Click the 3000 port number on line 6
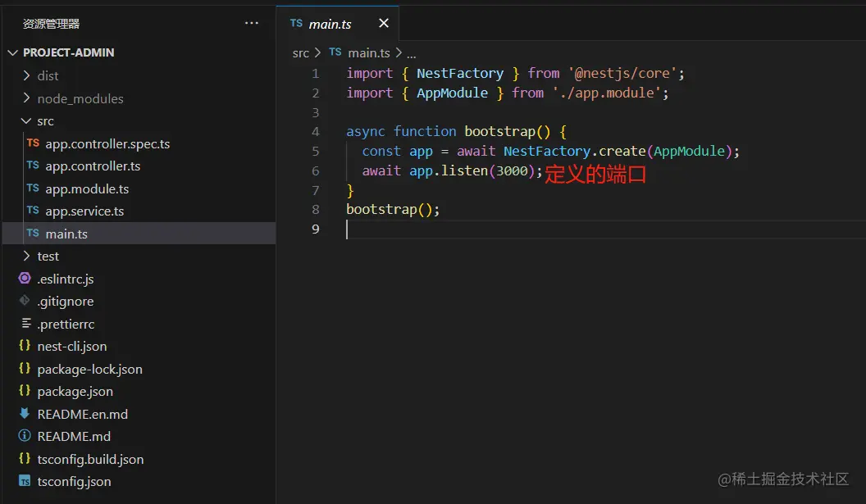Image resolution: width=866 pixels, height=504 pixels. [x=512, y=171]
